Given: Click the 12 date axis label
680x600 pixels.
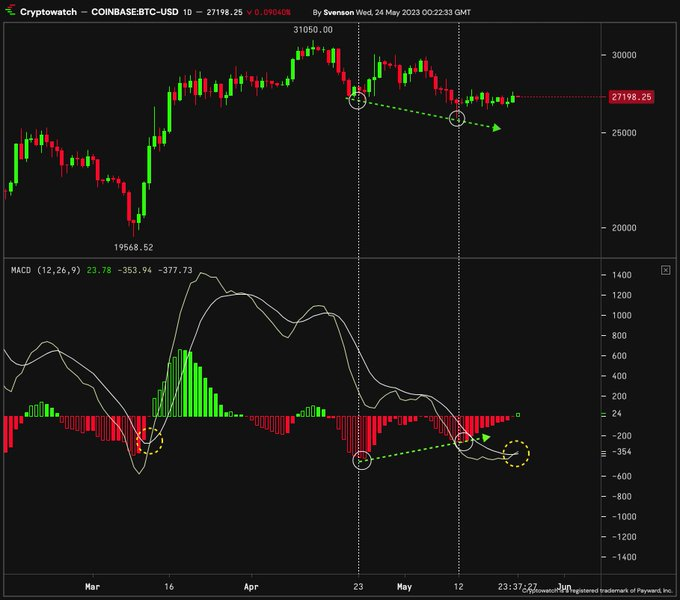Looking at the screenshot, I should [458, 587].
